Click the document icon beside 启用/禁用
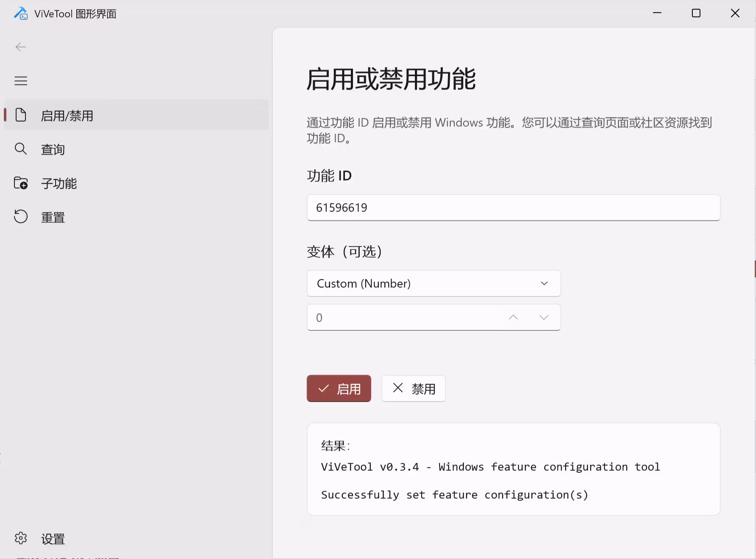The image size is (756, 559). 20,115
